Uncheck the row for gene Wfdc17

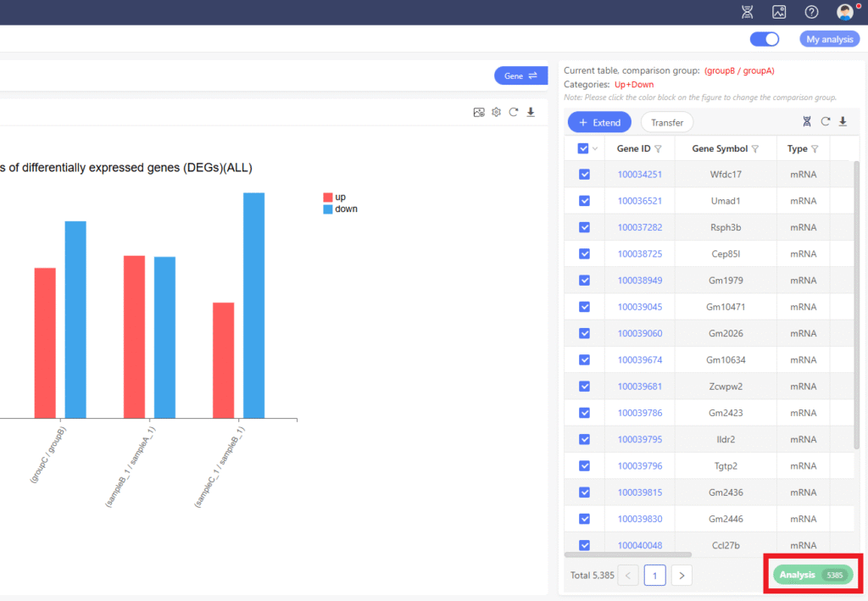coord(584,175)
